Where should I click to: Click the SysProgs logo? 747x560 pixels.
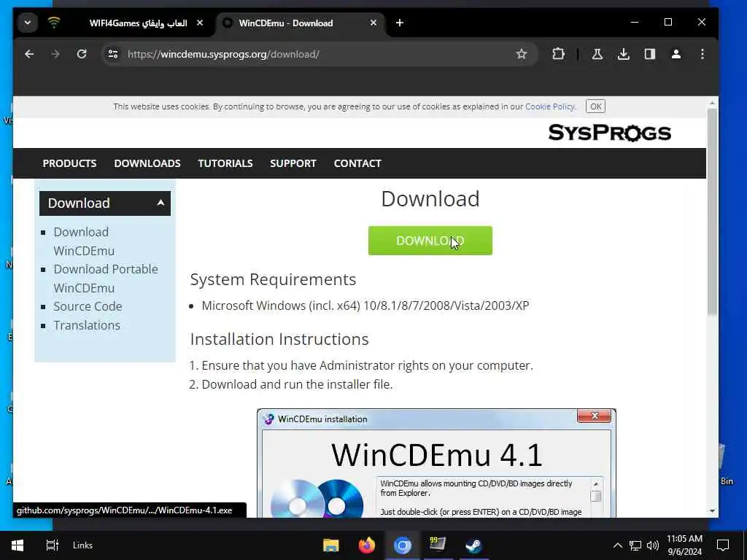[609, 133]
